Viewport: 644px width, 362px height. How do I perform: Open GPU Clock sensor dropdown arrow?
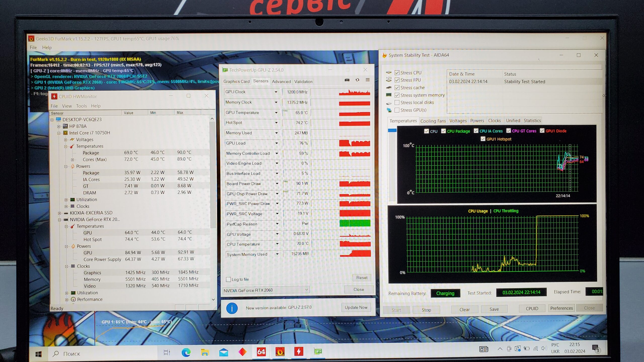click(276, 92)
